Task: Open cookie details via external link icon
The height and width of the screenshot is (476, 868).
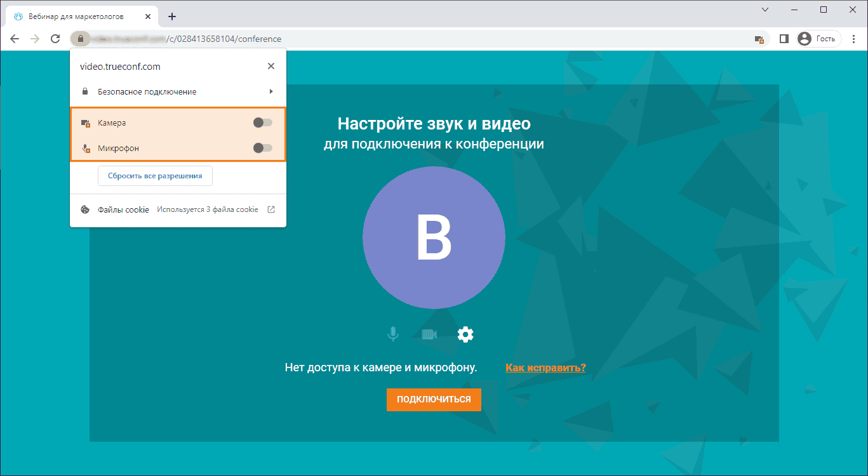Action: pos(271,209)
